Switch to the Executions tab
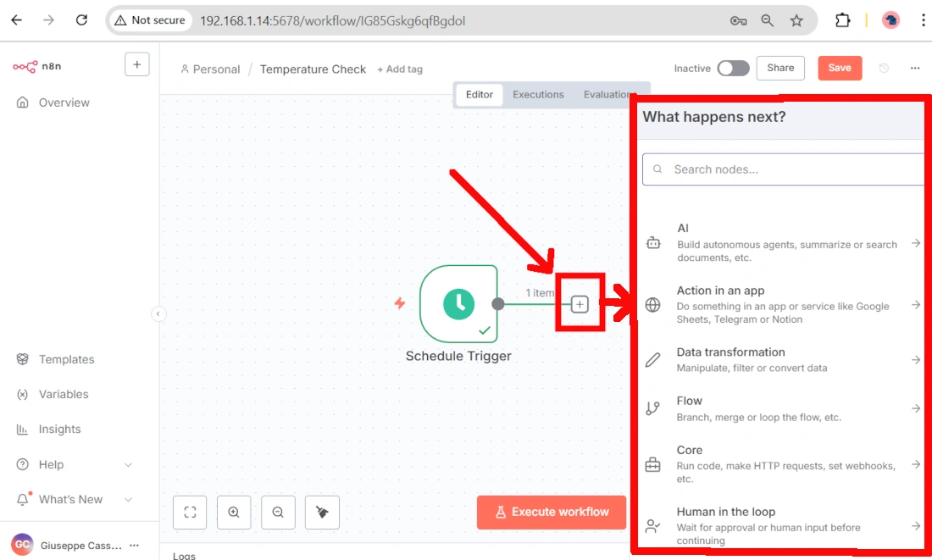 (x=538, y=95)
